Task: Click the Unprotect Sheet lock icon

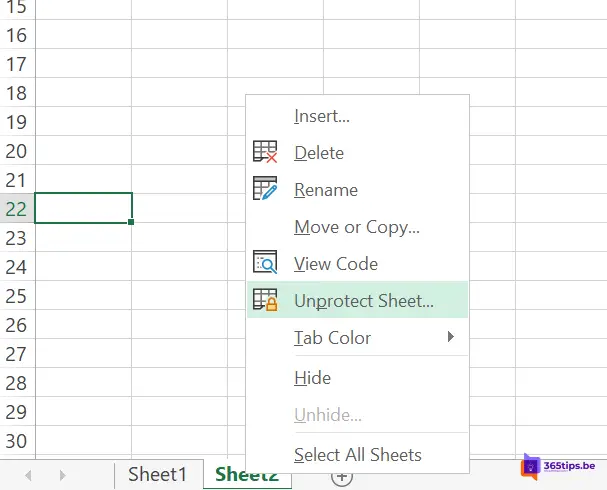Action: [x=265, y=299]
